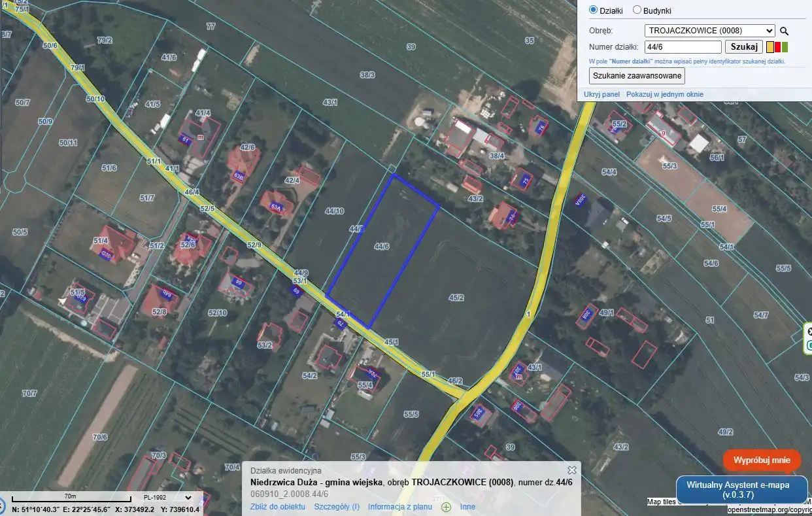Image resolution: width=812 pixels, height=516 pixels.
Task: Select the Działki radio button
Action: point(594,10)
